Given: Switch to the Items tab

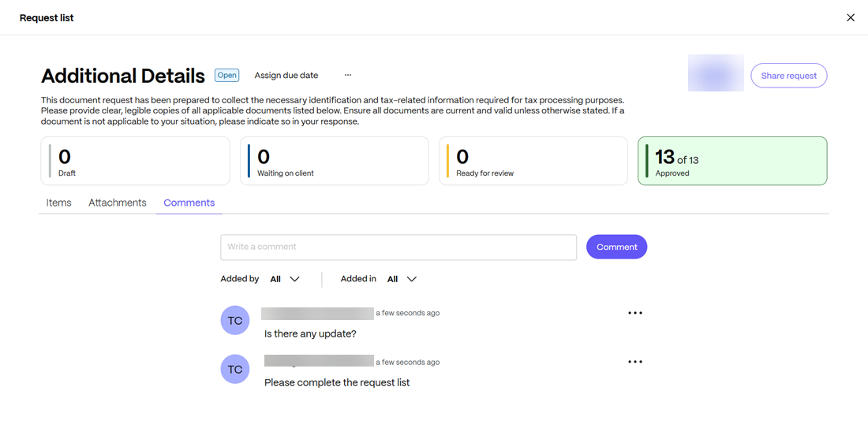Looking at the screenshot, I should [58, 203].
